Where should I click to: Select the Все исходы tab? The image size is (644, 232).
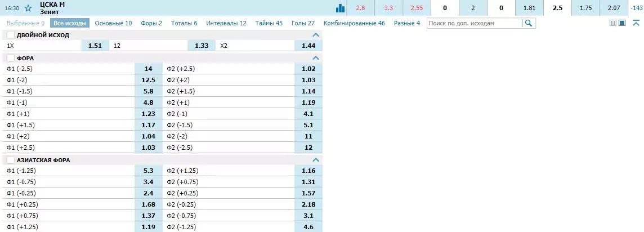point(70,23)
